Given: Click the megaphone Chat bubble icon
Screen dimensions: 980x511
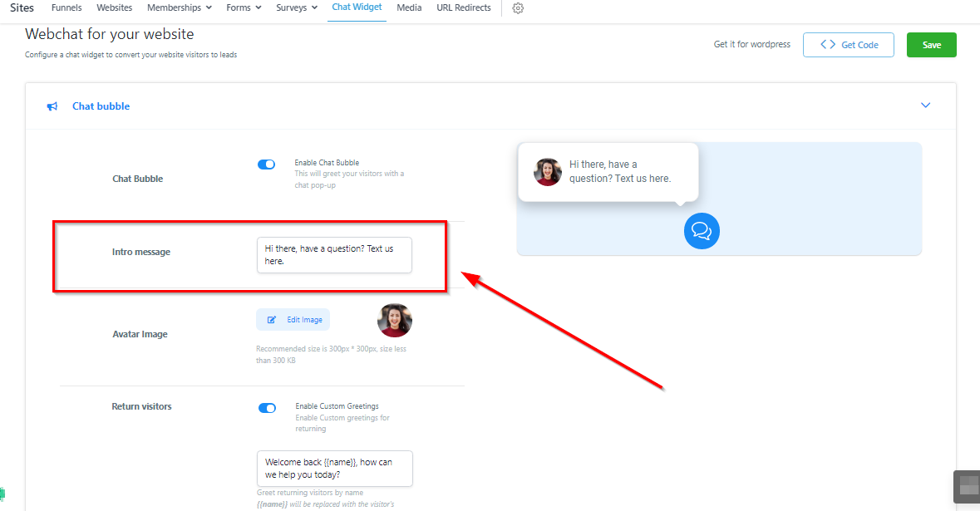Looking at the screenshot, I should 52,106.
